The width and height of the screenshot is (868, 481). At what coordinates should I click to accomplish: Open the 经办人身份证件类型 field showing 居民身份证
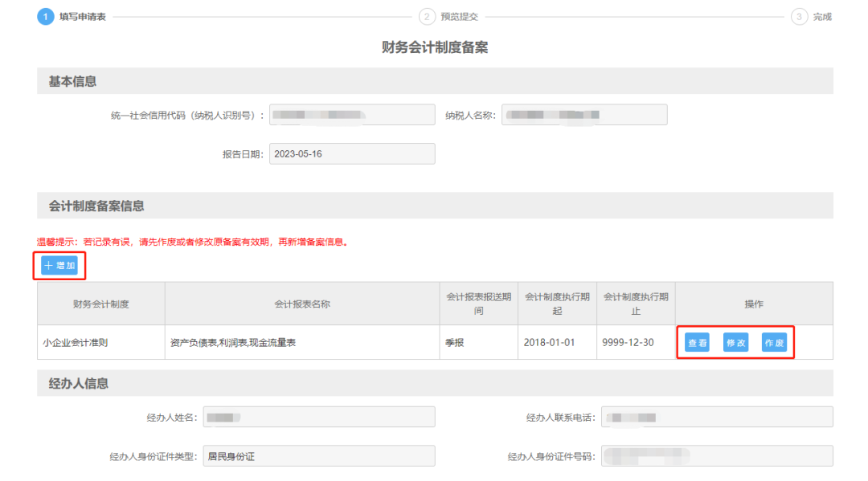319,456
